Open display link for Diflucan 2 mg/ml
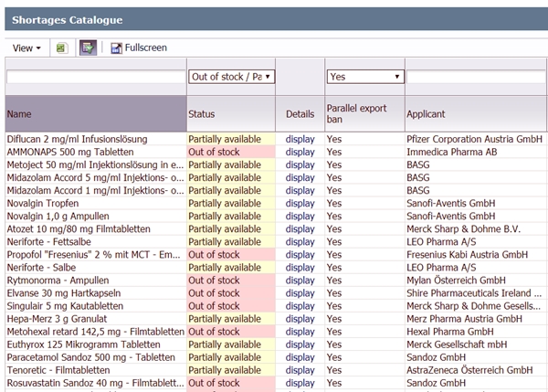Screen dimensions: 548x392 300,139
